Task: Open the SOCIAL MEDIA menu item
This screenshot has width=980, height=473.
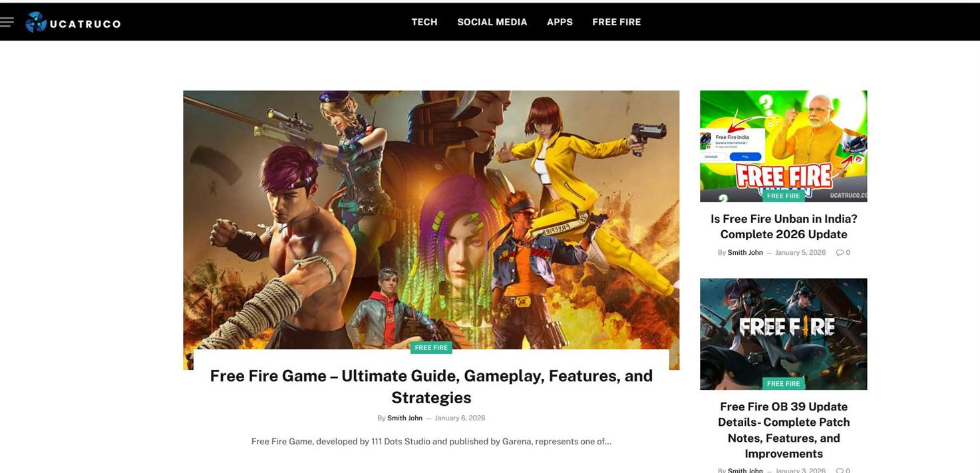Action: pyautogui.click(x=492, y=22)
